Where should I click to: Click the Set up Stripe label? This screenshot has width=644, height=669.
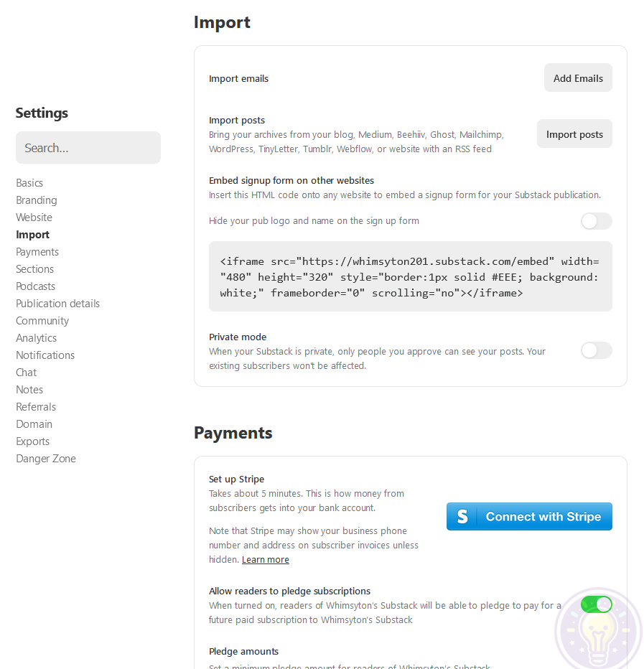click(x=236, y=479)
